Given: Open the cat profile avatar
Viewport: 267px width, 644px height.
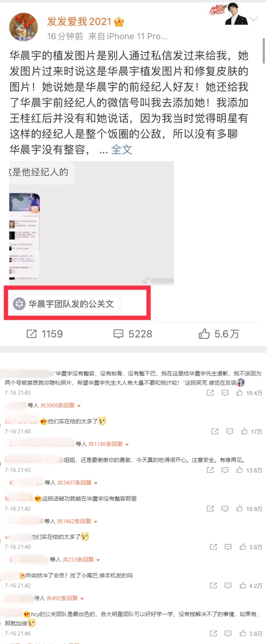Looking at the screenshot, I should tap(23, 27).
